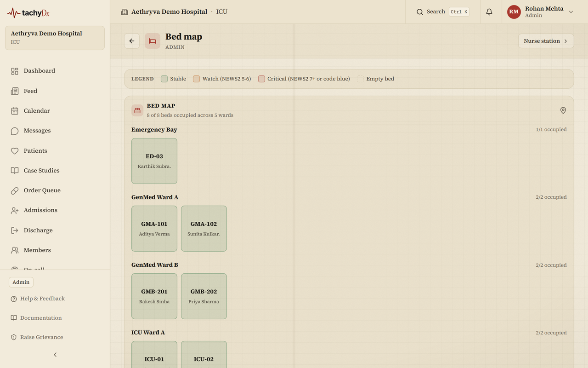
Task: Open the Feed newspaper icon
Action: pos(15,91)
